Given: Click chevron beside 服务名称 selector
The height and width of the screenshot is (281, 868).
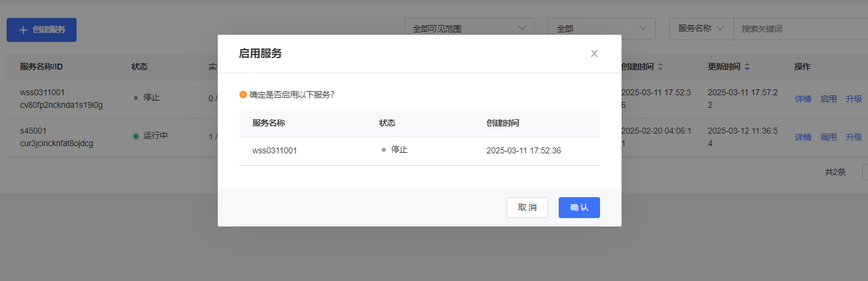Looking at the screenshot, I should [720, 28].
